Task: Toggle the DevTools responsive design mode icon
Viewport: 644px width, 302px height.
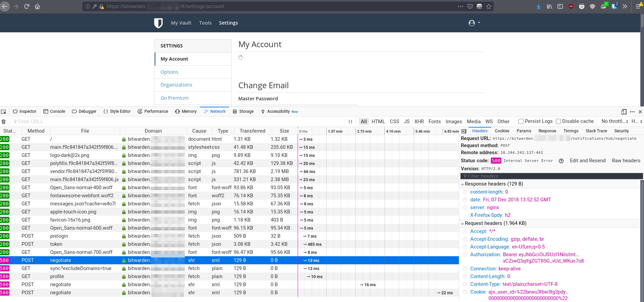Action: 624,111
